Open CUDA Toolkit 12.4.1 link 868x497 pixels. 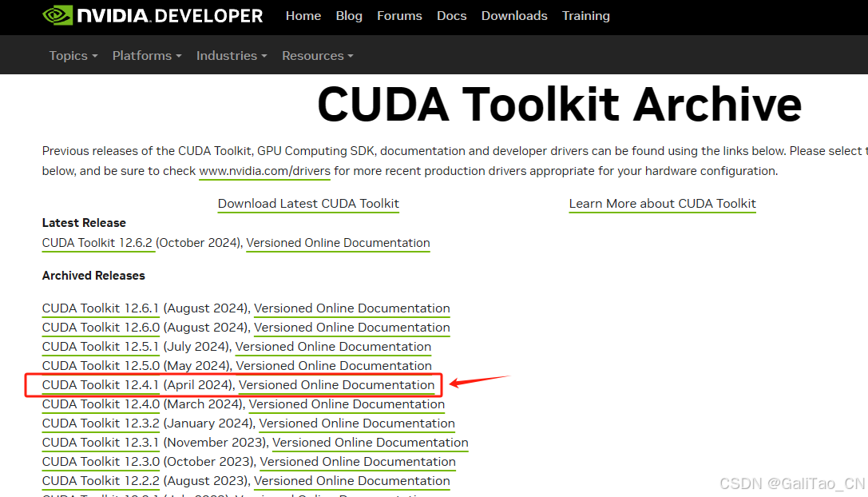[101, 385]
